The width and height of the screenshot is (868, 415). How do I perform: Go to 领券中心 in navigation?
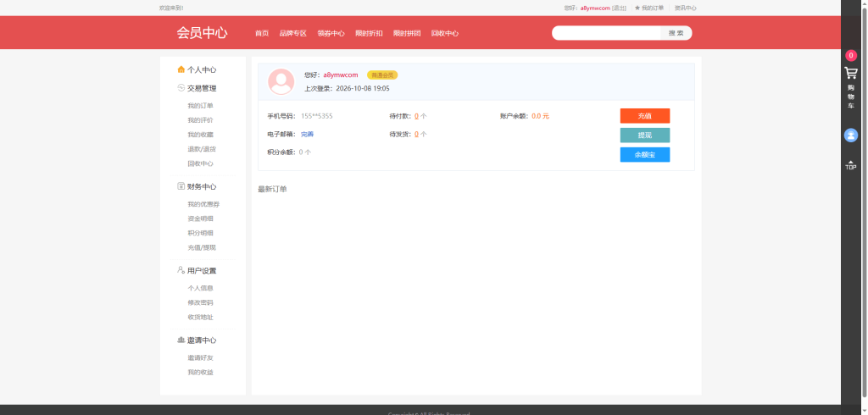(x=331, y=33)
